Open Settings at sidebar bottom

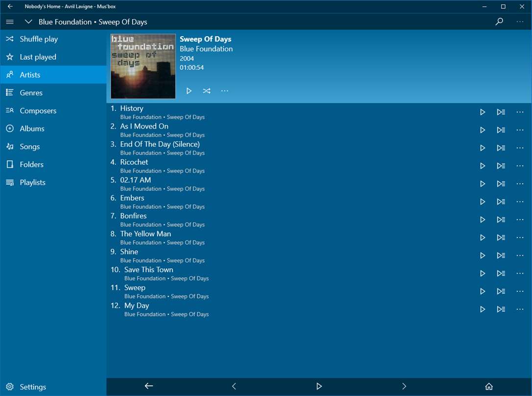pos(53,387)
